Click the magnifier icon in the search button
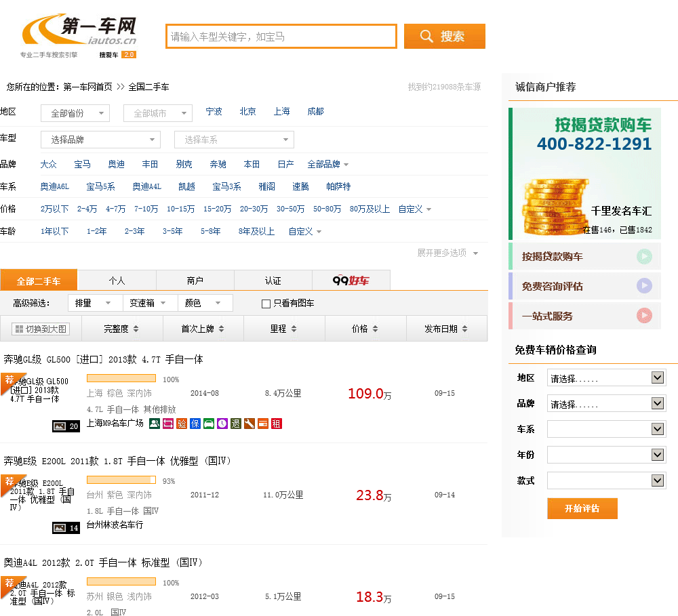This screenshot has width=678, height=616. 426,37
